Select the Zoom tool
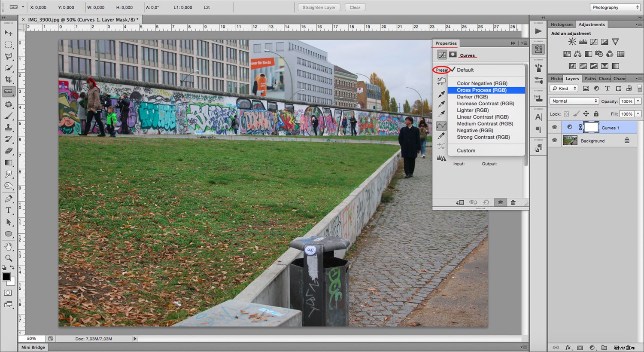Image resolution: width=644 pixels, height=352 pixels. [9, 258]
